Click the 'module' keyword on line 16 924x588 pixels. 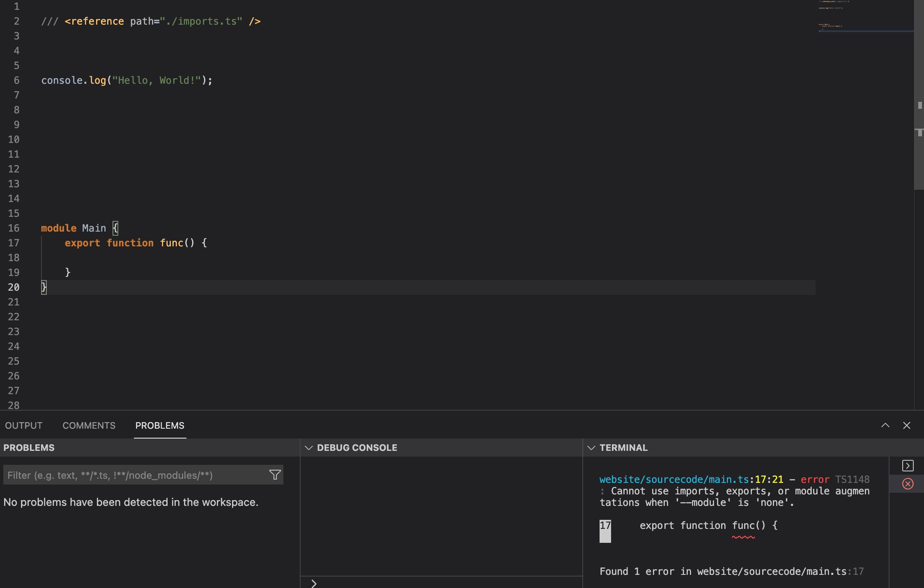59,228
